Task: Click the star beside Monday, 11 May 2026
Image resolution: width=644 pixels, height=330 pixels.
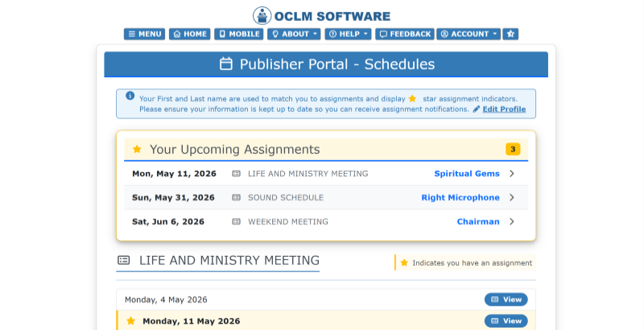Action: coord(131,321)
